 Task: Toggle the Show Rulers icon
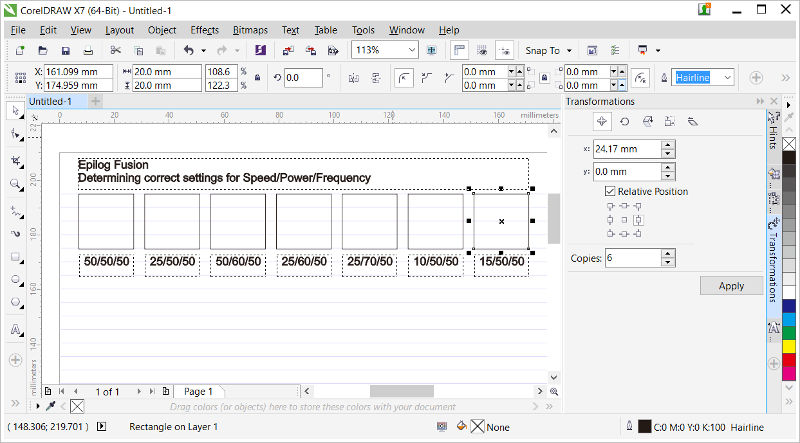pyautogui.click(x=459, y=51)
